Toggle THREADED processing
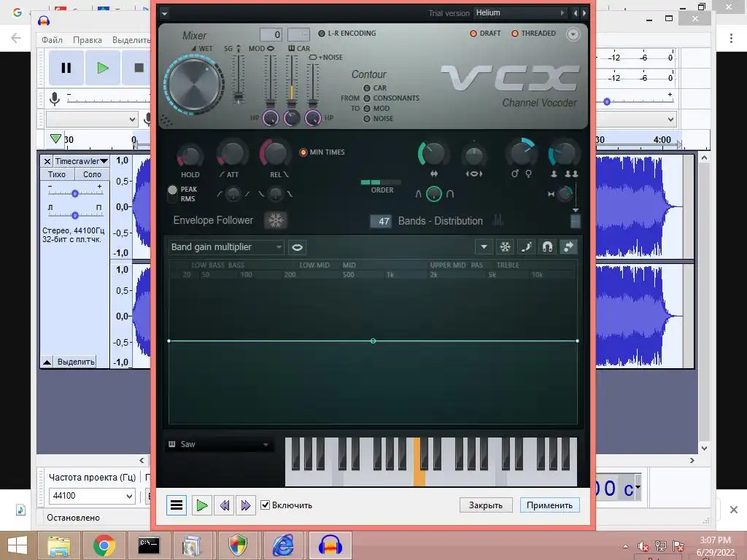Screen dimensions: 747x560 [533, 34]
